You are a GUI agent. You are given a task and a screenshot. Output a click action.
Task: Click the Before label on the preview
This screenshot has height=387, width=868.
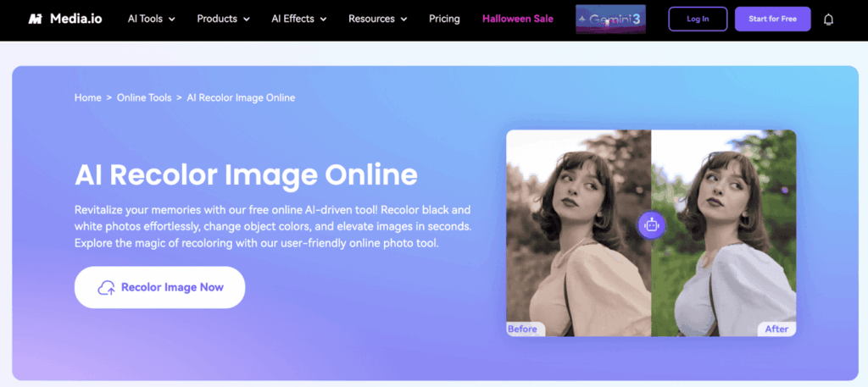coord(525,329)
